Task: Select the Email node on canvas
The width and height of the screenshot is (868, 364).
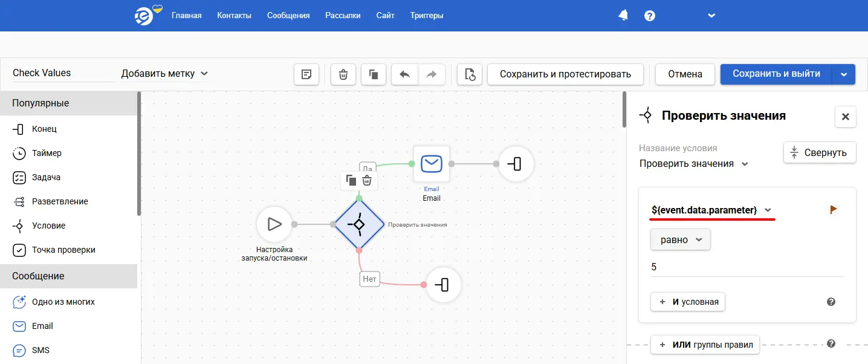Action: pyautogui.click(x=432, y=164)
